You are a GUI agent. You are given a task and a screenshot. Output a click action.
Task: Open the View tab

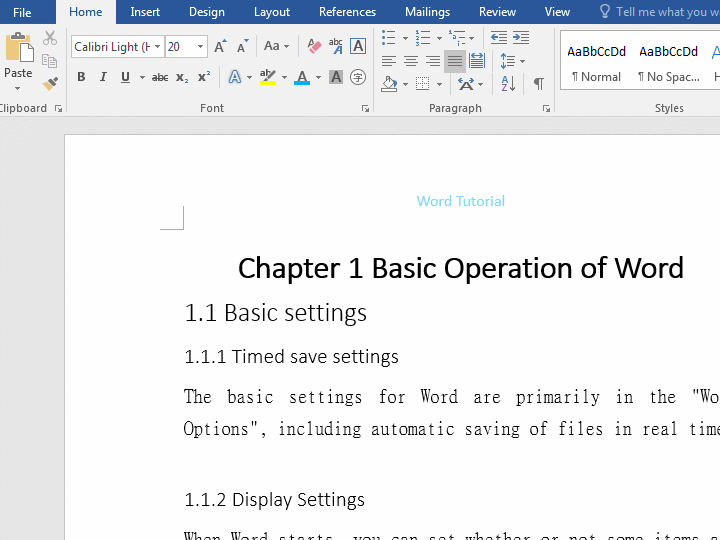click(557, 12)
